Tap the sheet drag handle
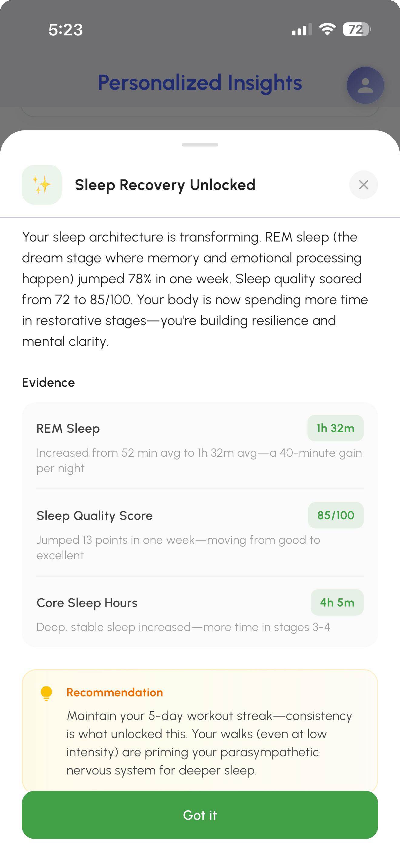The height and width of the screenshot is (868, 400). click(200, 145)
